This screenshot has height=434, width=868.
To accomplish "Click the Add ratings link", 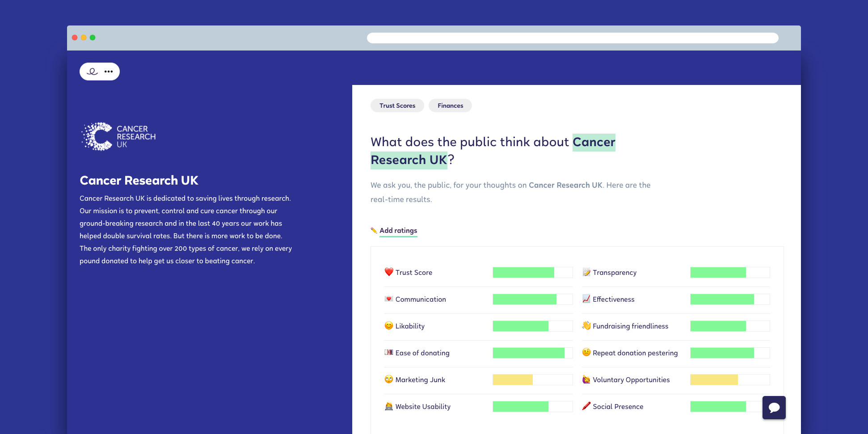I will 398,231.
